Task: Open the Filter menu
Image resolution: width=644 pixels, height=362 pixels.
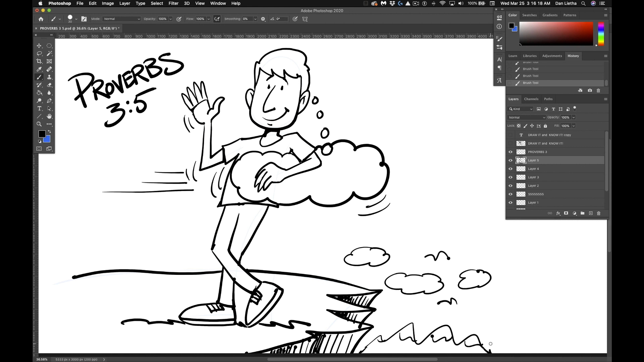Action: (x=173, y=3)
